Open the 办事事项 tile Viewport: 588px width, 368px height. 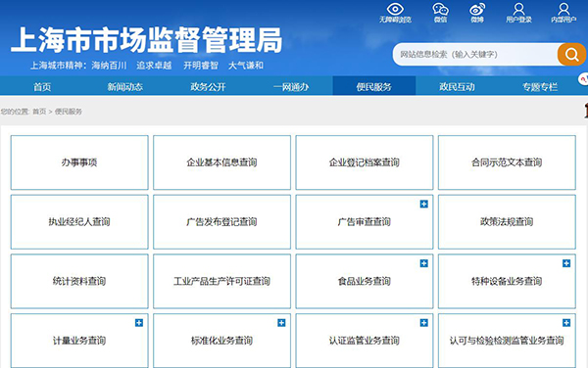pyautogui.click(x=79, y=162)
